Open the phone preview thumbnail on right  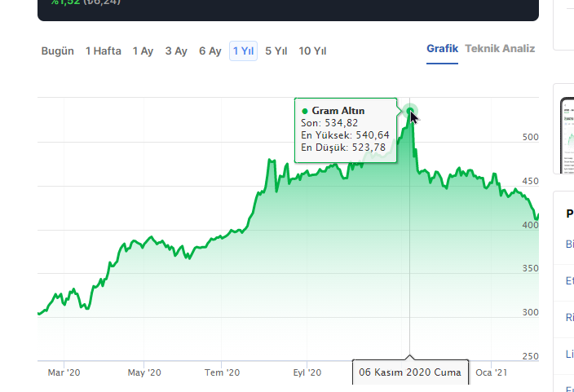(x=567, y=134)
